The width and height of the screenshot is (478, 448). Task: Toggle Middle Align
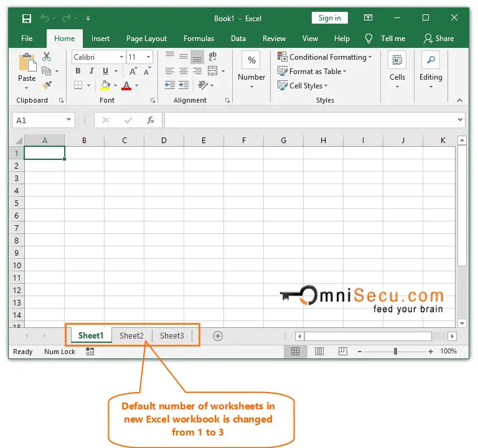(x=184, y=57)
